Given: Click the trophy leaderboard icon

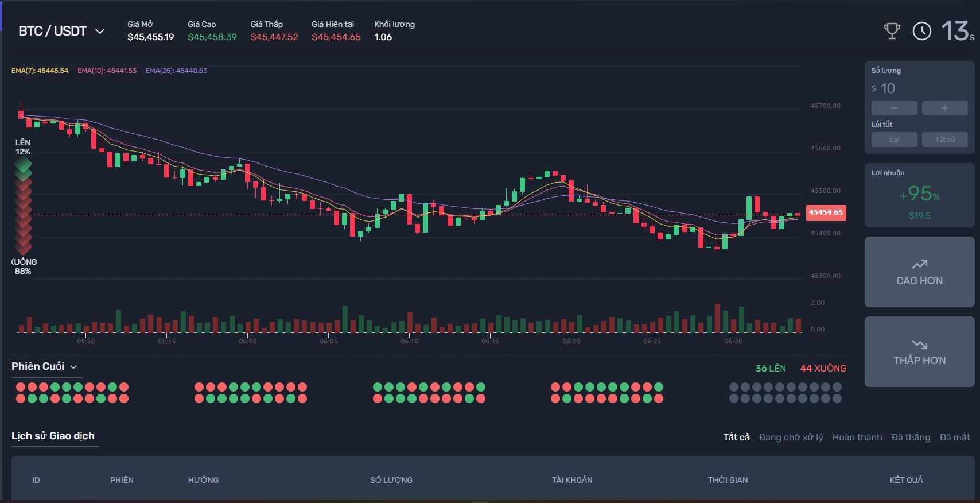Looking at the screenshot, I should pos(892,31).
